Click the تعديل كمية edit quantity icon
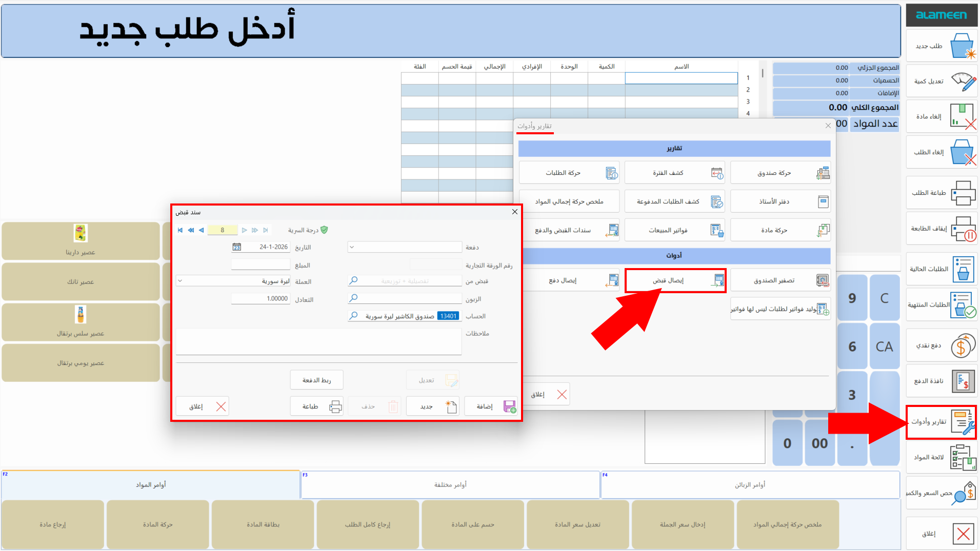Viewport: 980px width, 551px height. 964,81
